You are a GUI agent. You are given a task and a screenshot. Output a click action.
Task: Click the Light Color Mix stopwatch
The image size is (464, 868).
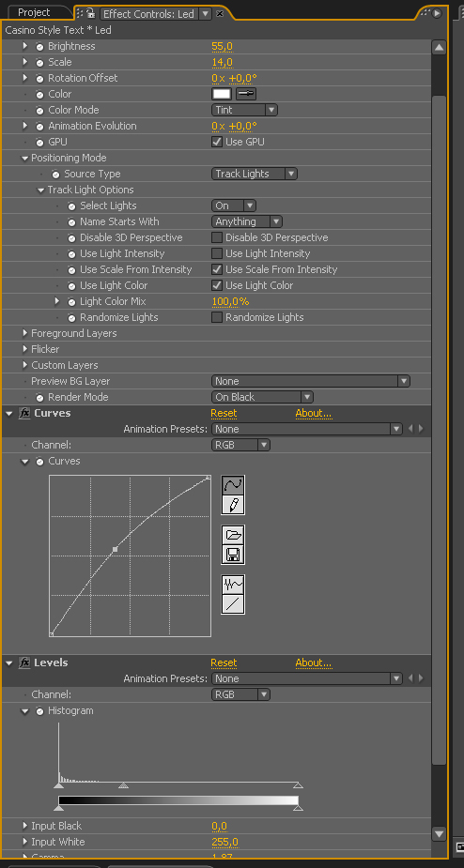point(72,302)
